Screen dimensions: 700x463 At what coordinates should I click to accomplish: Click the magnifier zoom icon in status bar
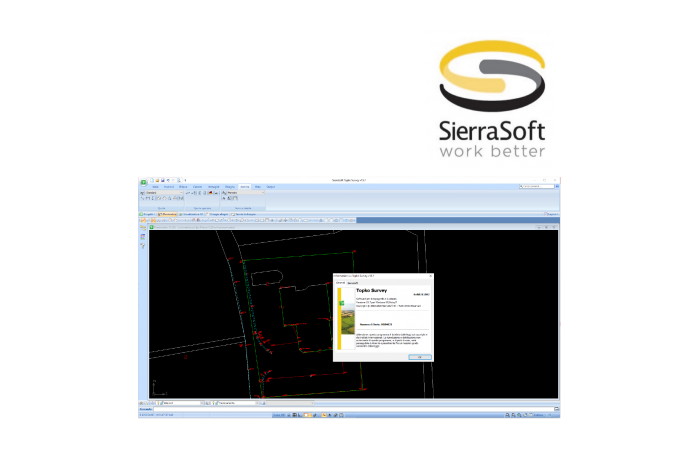(507, 415)
